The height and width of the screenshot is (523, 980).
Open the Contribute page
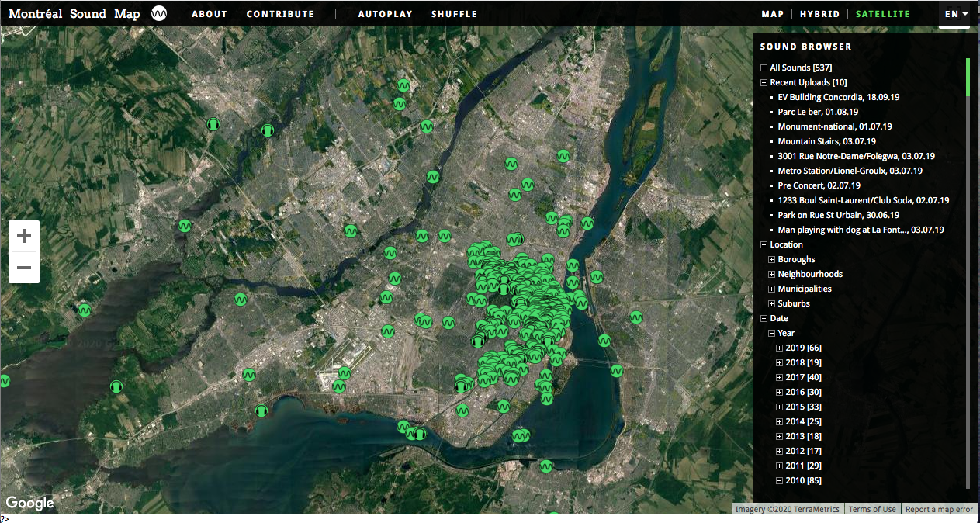[280, 14]
